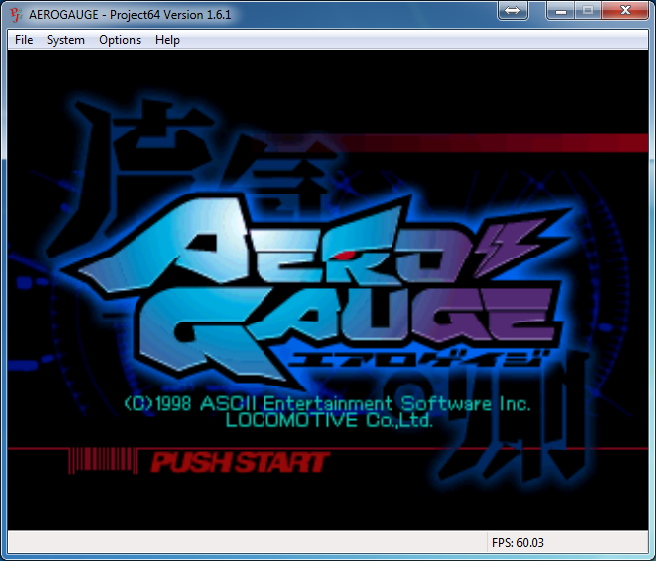The width and height of the screenshot is (656, 561).
Task: Click the PUSH START text in the game
Action: tap(240, 462)
